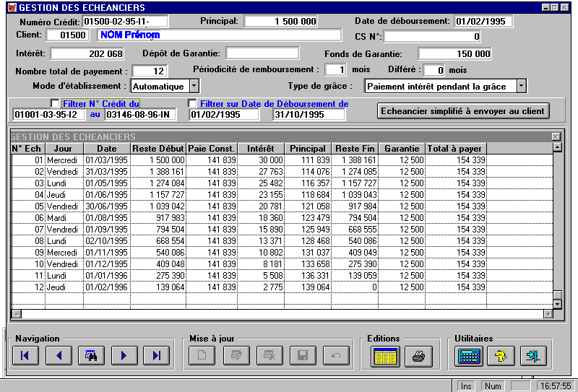Expand Mode d'établissement dropdown
The height and width of the screenshot is (392, 578).
tap(194, 87)
